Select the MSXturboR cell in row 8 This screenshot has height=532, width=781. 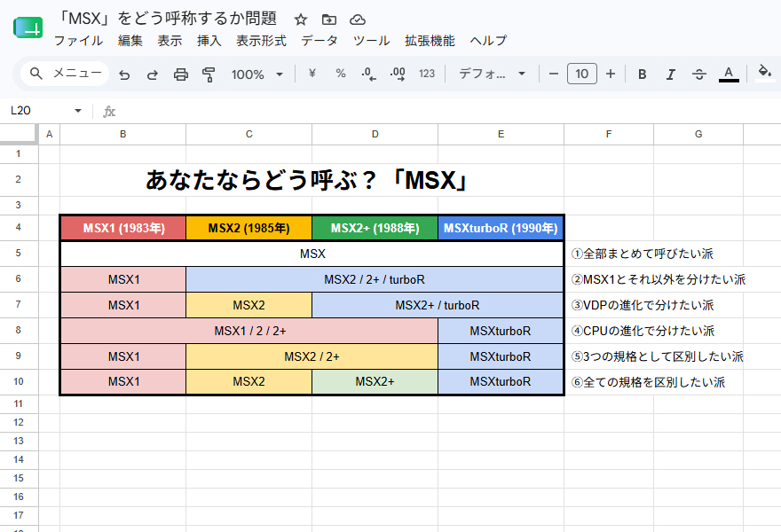(x=501, y=331)
